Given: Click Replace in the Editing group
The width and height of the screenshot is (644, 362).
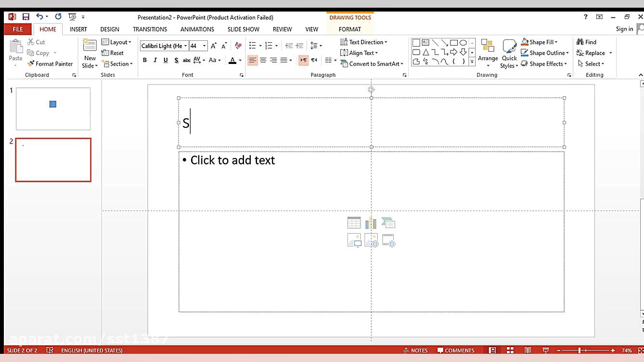Looking at the screenshot, I should [594, 53].
